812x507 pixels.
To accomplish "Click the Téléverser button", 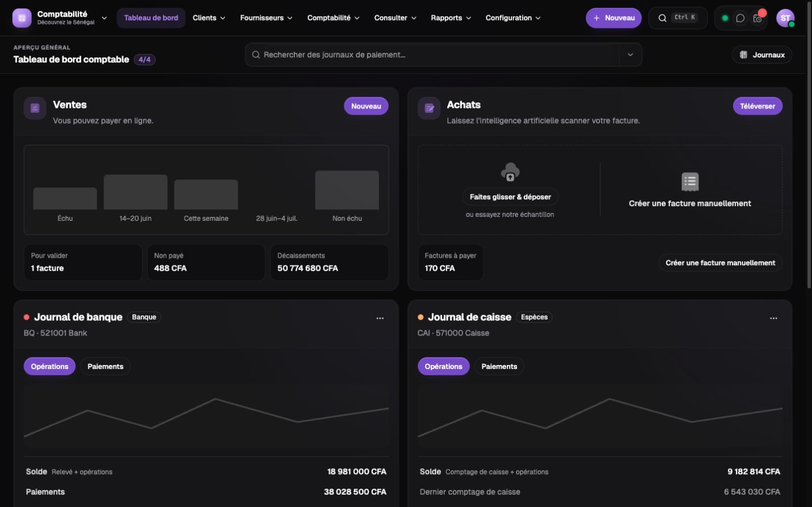I will tap(757, 106).
